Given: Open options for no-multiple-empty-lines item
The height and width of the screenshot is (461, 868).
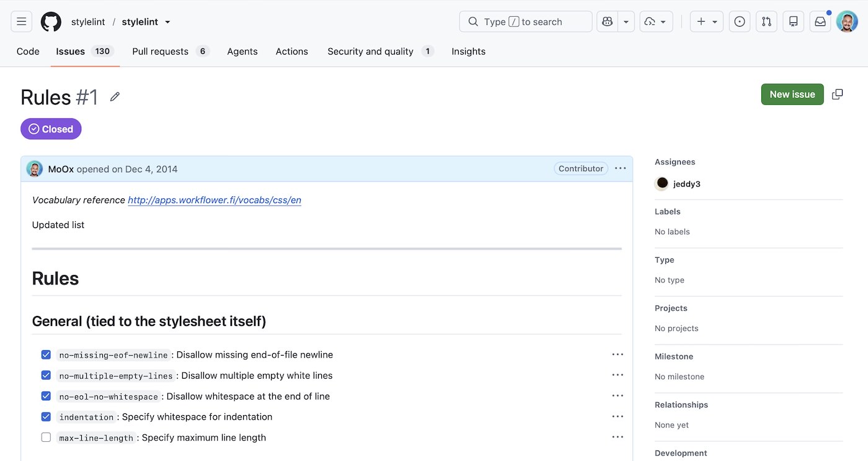Looking at the screenshot, I should (618, 375).
